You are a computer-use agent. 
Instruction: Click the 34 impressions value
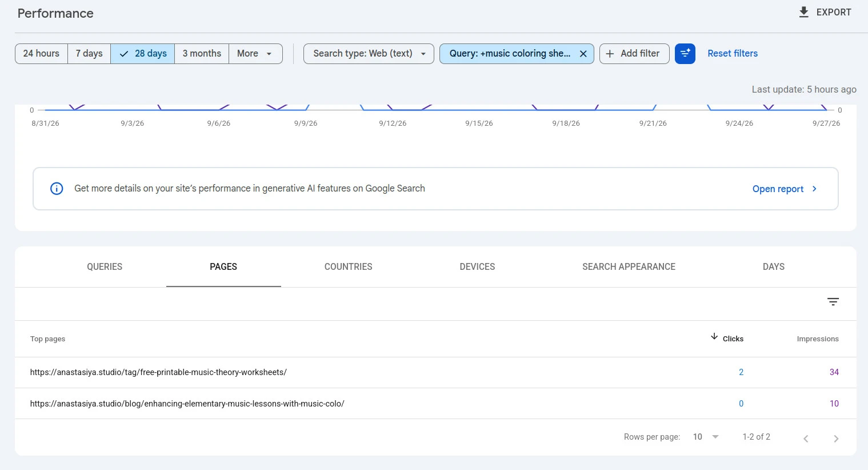click(834, 372)
